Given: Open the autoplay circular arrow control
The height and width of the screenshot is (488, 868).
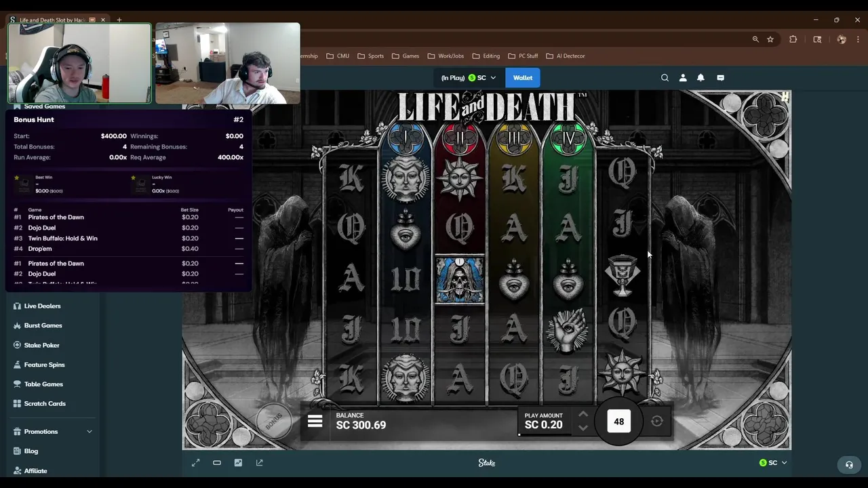Looking at the screenshot, I should [x=656, y=422].
